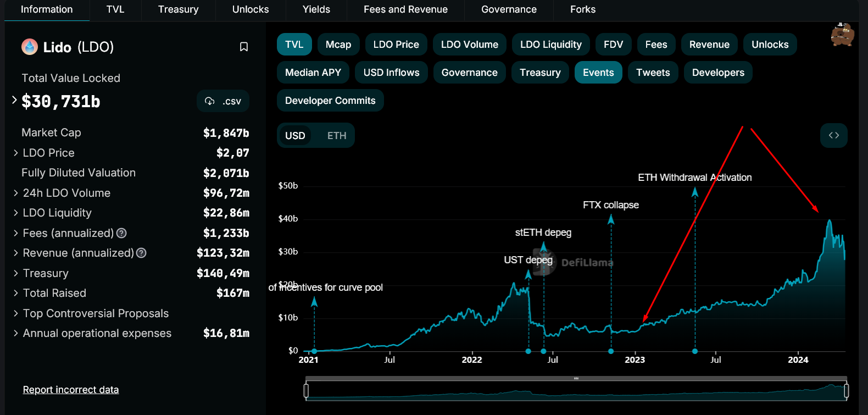Expand the 24h LDO Volume row
868x415 pixels.
(x=16, y=193)
